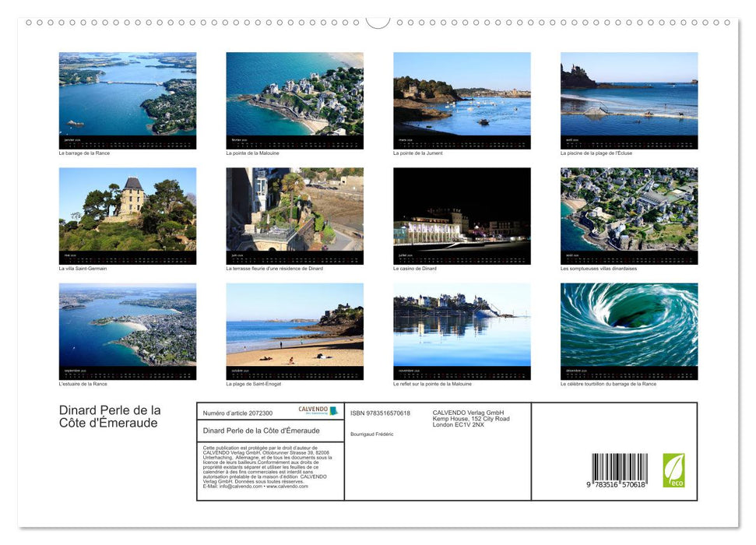Open the May image La villa Saint-Germain
Screen dimensions: 756x545
[x=128, y=215]
